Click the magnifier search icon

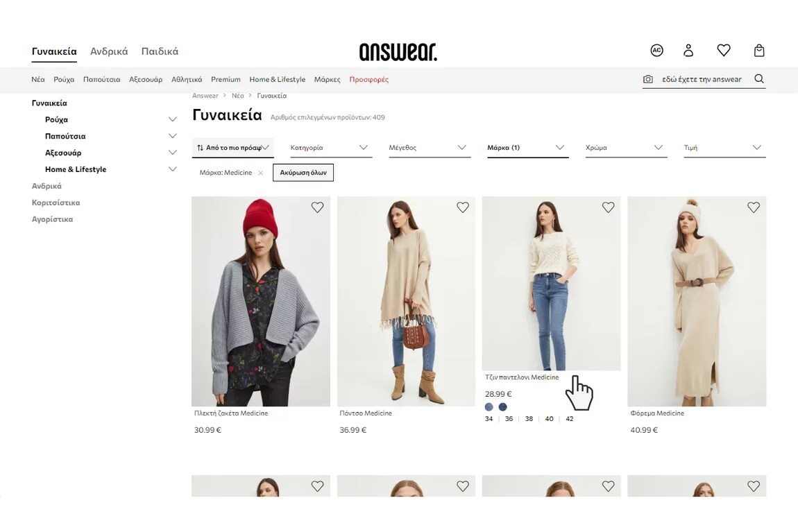click(759, 79)
